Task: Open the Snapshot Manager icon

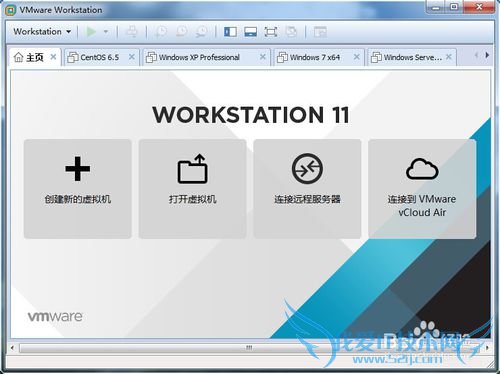Action: coord(201,32)
